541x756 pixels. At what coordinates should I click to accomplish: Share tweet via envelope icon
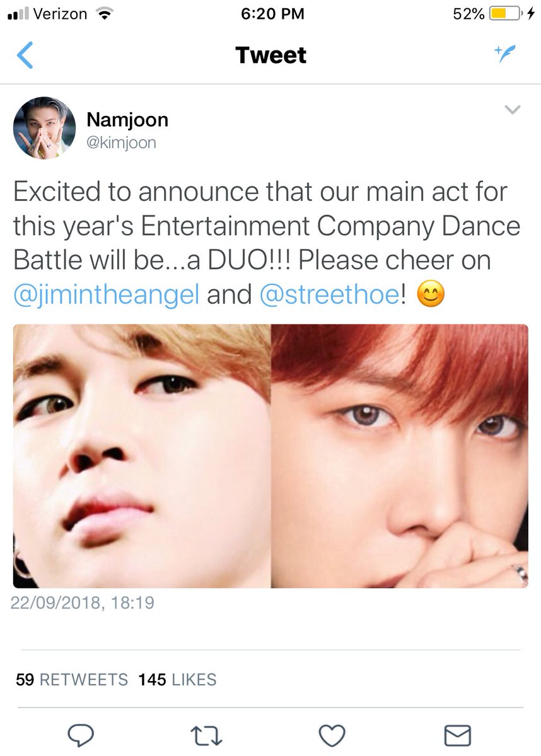pyautogui.click(x=458, y=735)
